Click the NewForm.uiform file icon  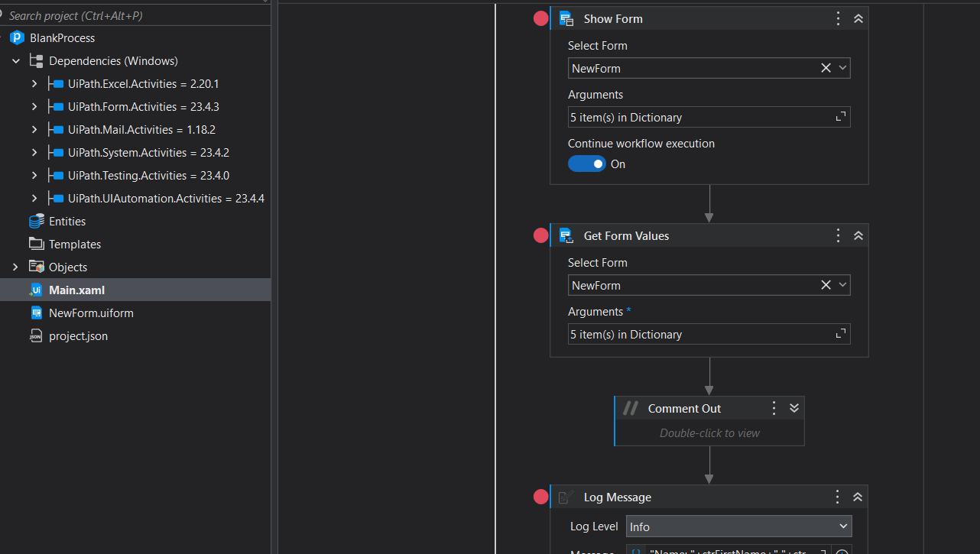coord(36,313)
